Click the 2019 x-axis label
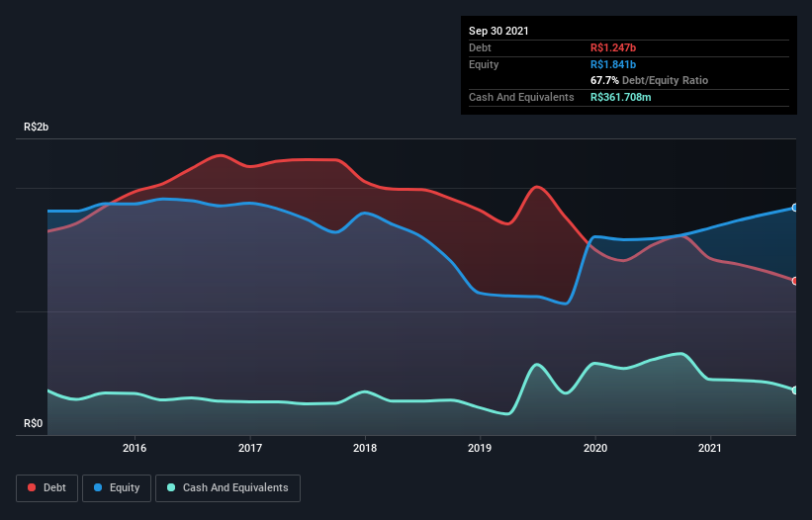 coord(480,448)
